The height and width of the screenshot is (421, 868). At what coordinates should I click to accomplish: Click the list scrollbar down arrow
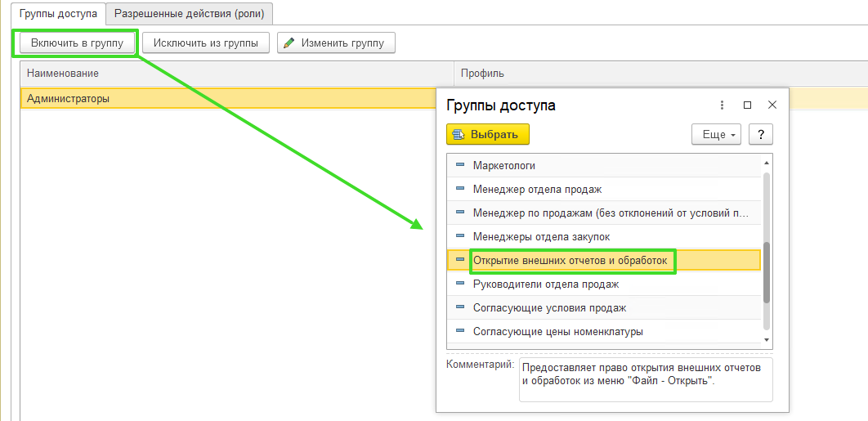767,340
